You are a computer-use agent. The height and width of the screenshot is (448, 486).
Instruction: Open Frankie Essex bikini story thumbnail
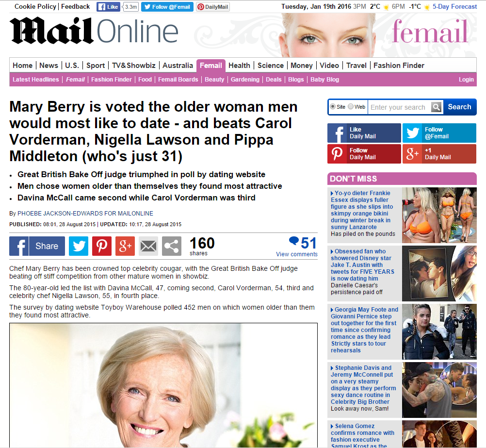tap(439, 215)
